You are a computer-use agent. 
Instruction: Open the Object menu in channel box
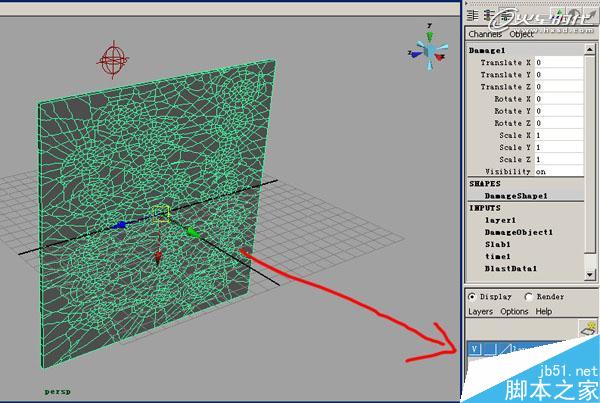click(521, 34)
